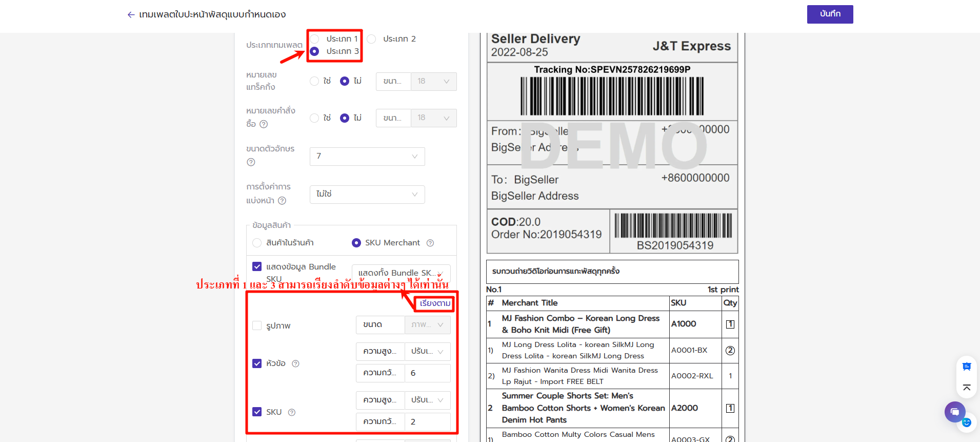The width and height of the screenshot is (980, 442).
Task: Click the เรียงตาม sort link
Action: 435,303
